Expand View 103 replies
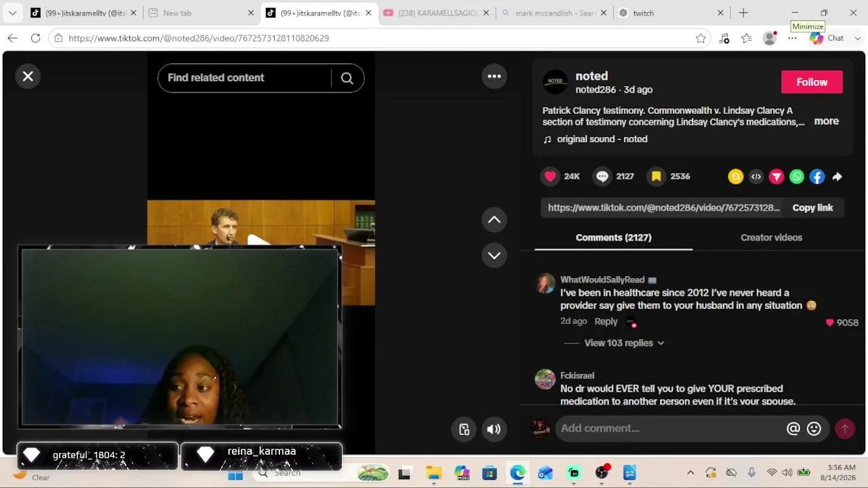This screenshot has height=488, width=868. 624,343
